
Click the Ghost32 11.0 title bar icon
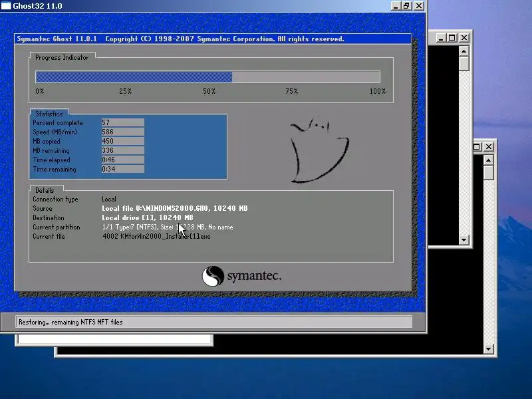pos(6,6)
